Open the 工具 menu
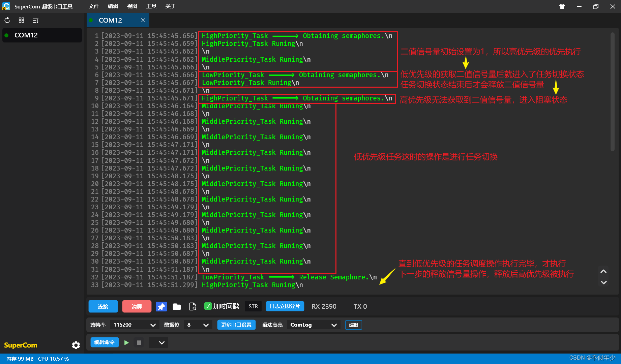Viewport: 621px width, 364px height. pos(151,6)
